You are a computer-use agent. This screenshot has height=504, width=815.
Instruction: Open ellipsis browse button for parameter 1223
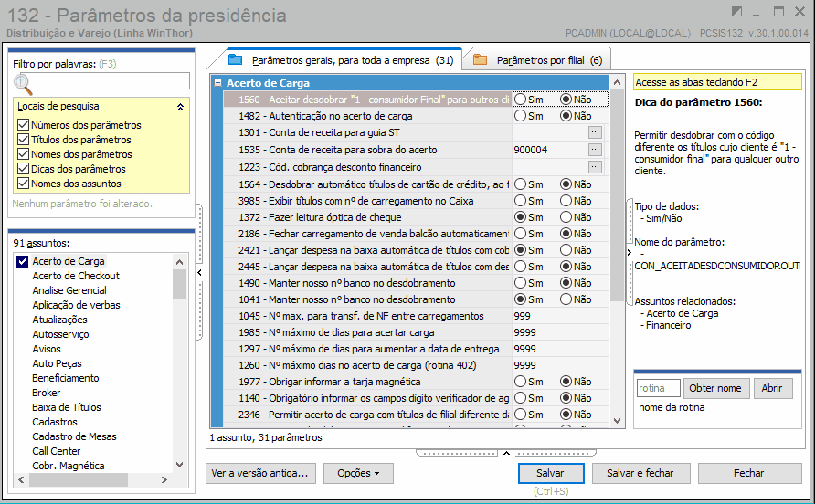595,167
